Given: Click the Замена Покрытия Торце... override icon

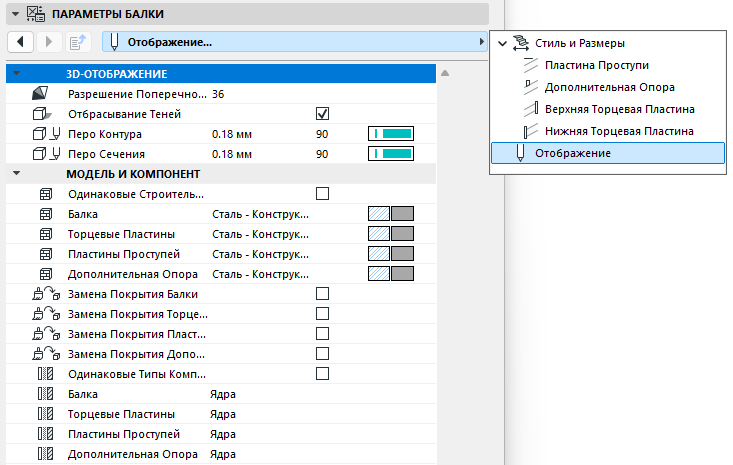Looking at the screenshot, I should coord(46,314).
